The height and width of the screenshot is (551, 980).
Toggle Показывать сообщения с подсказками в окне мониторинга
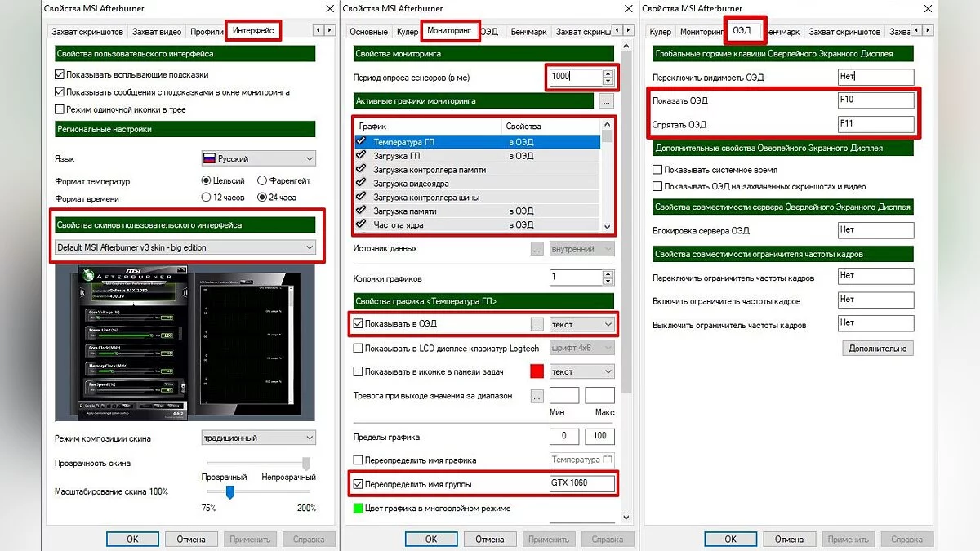(60, 92)
